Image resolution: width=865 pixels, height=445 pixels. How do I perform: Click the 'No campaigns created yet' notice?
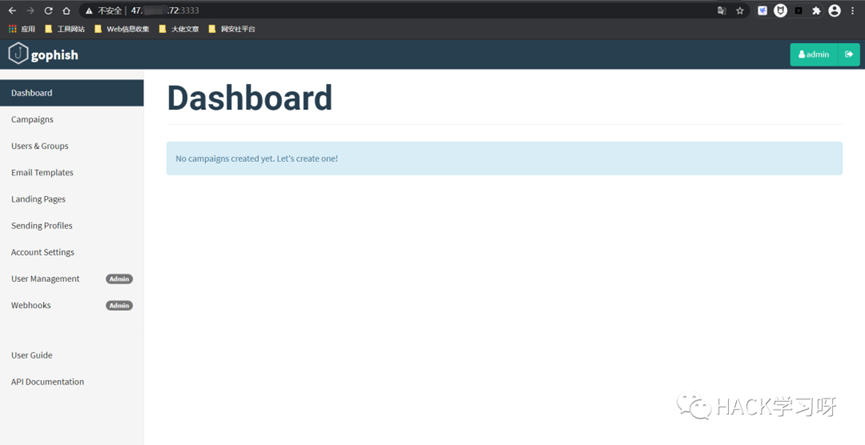pyautogui.click(x=504, y=158)
